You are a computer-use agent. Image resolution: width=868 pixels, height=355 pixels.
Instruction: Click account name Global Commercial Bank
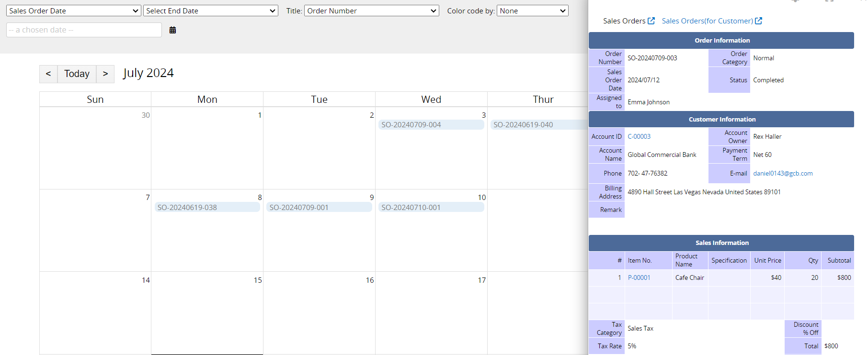[x=662, y=155]
